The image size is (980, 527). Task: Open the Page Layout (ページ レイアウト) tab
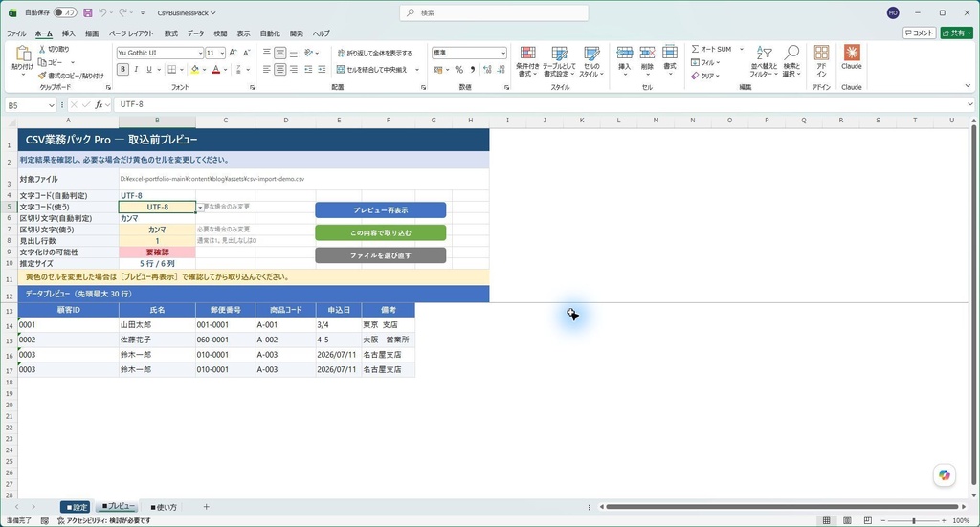(x=130, y=33)
